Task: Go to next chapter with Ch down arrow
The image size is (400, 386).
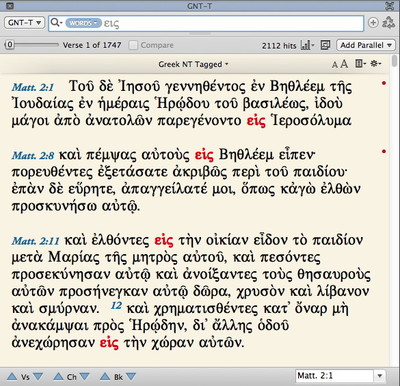Action: click(x=85, y=376)
